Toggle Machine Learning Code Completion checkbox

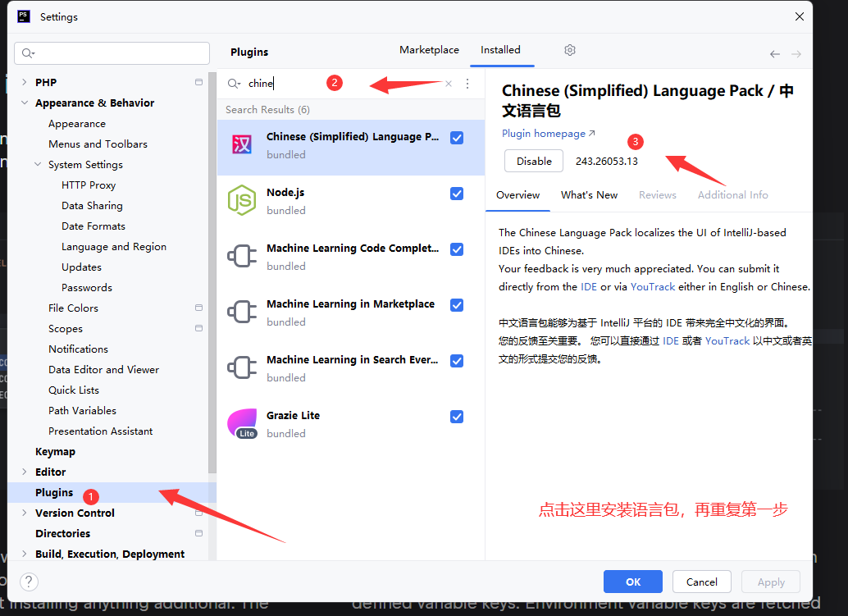[x=457, y=249]
